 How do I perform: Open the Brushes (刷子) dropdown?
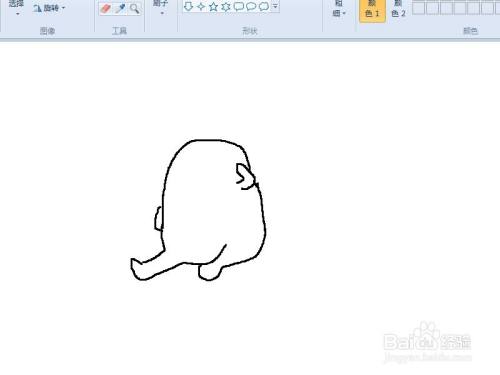click(161, 8)
